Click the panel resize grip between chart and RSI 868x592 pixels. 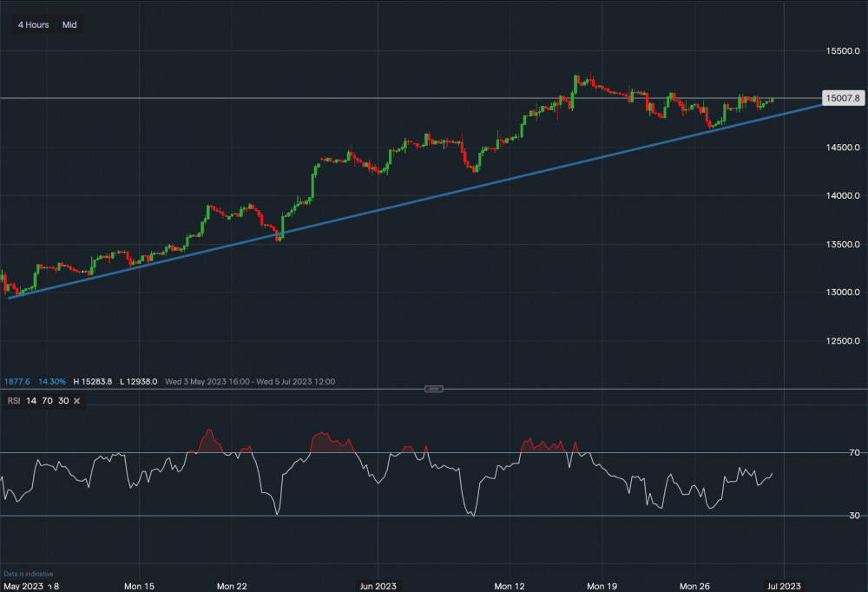click(x=434, y=388)
